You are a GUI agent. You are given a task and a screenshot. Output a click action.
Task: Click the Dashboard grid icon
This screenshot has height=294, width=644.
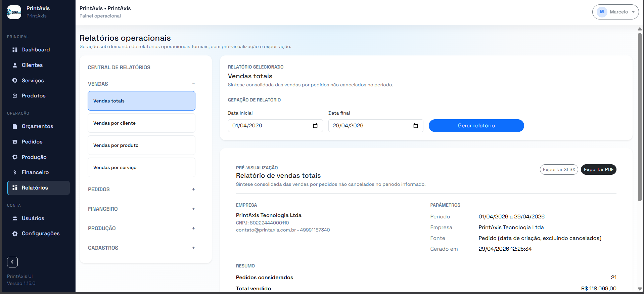point(15,50)
